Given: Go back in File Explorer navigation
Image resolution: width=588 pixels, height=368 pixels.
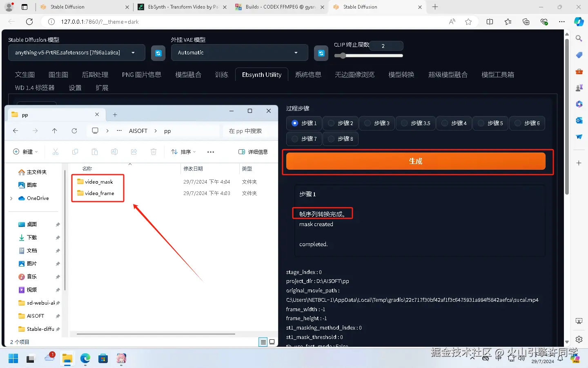Looking at the screenshot, I should pyautogui.click(x=16, y=131).
